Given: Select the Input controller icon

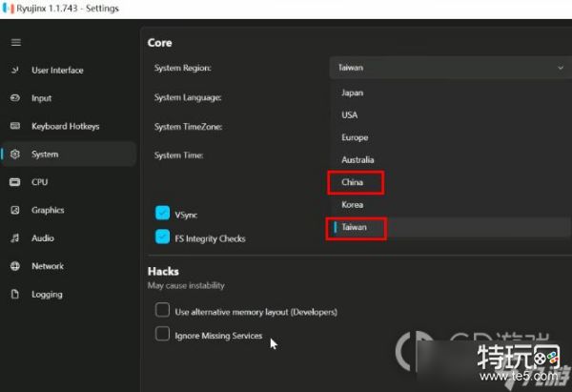Looking at the screenshot, I should (x=15, y=98).
